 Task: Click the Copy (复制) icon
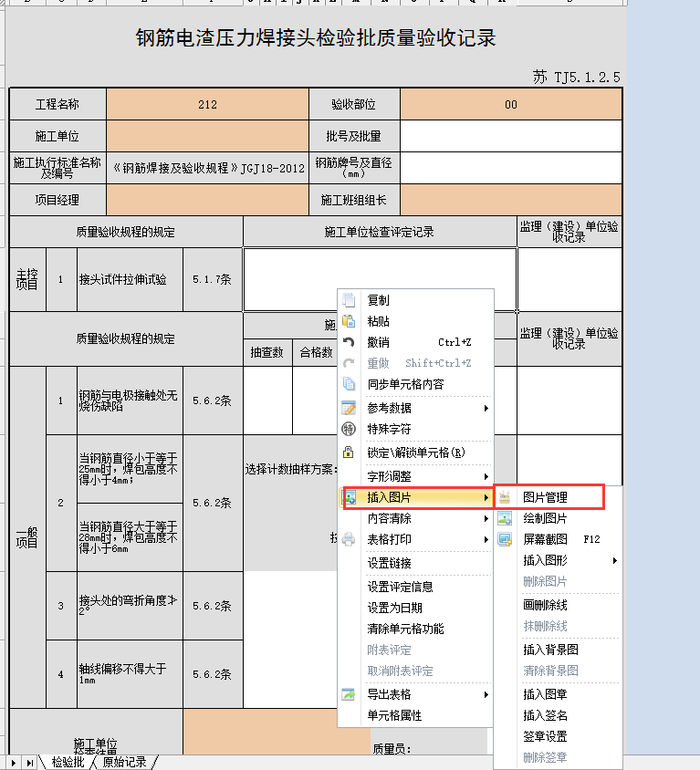pyautogui.click(x=348, y=300)
